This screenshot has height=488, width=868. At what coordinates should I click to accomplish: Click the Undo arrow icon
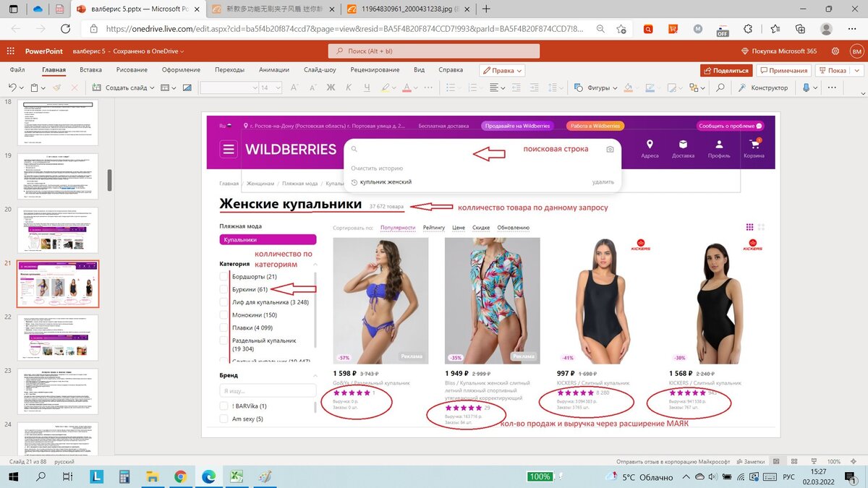(12, 87)
